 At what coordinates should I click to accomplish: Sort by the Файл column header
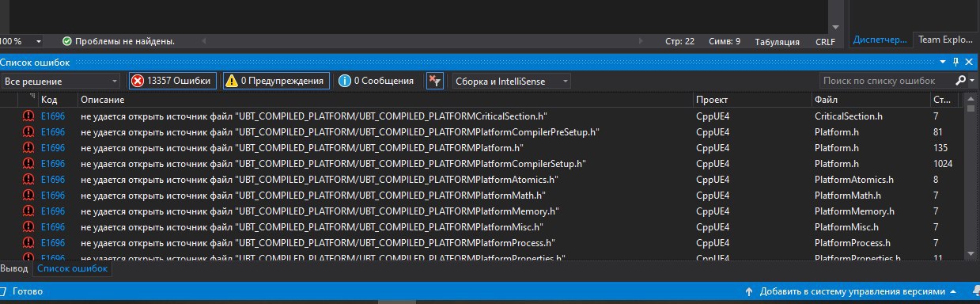[870, 101]
